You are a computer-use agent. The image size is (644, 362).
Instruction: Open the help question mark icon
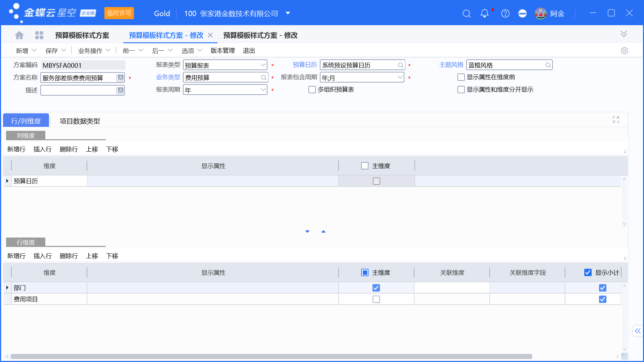(505, 13)
